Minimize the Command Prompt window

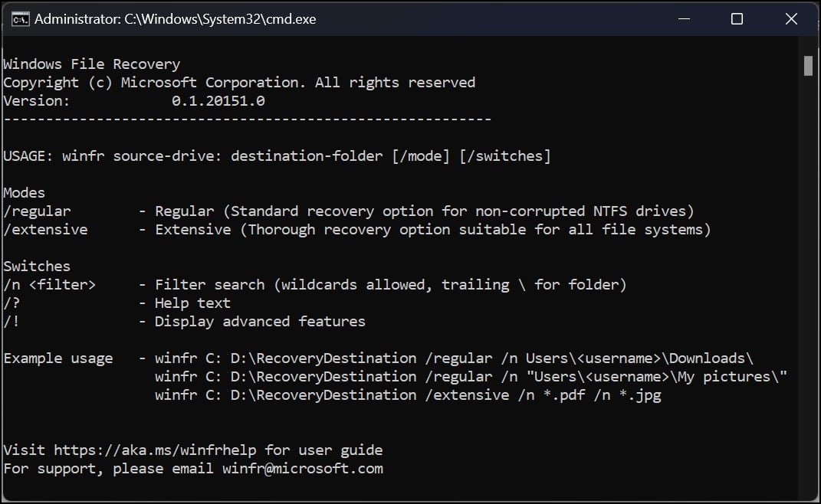pyautogui.click(x=683, y=19)
